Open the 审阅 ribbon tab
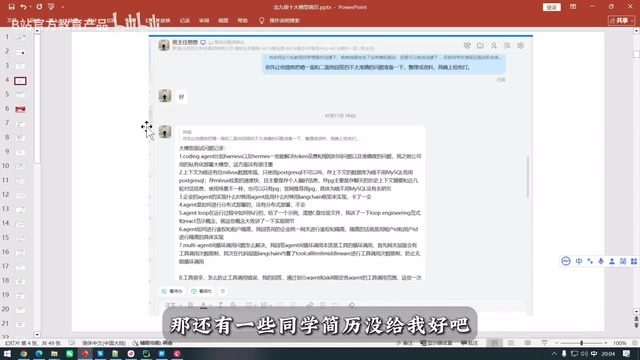Viewport: 640px width, 360px height. (x=204, y=20)
